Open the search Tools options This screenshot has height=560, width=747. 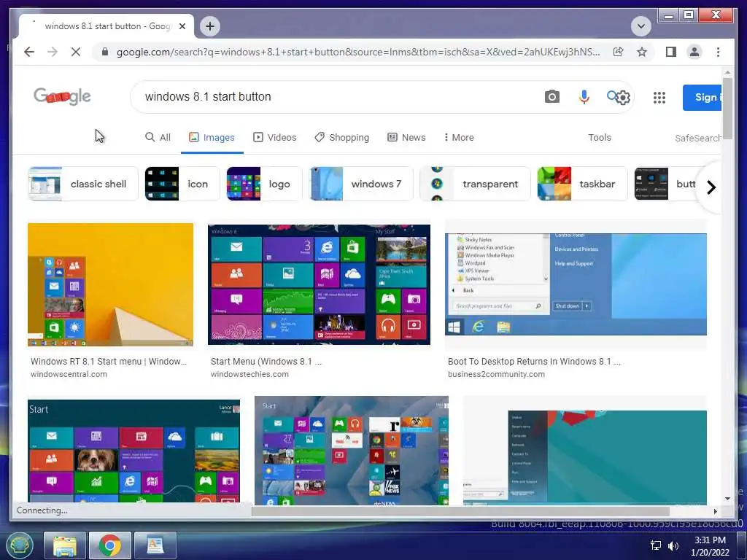pyautogui.click(x=600, y=137)
